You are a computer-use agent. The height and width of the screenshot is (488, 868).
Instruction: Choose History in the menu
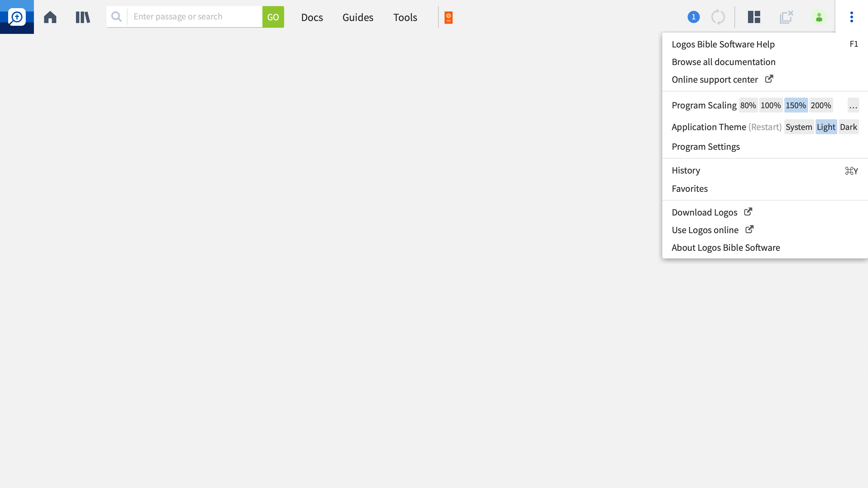coord(686,170)
